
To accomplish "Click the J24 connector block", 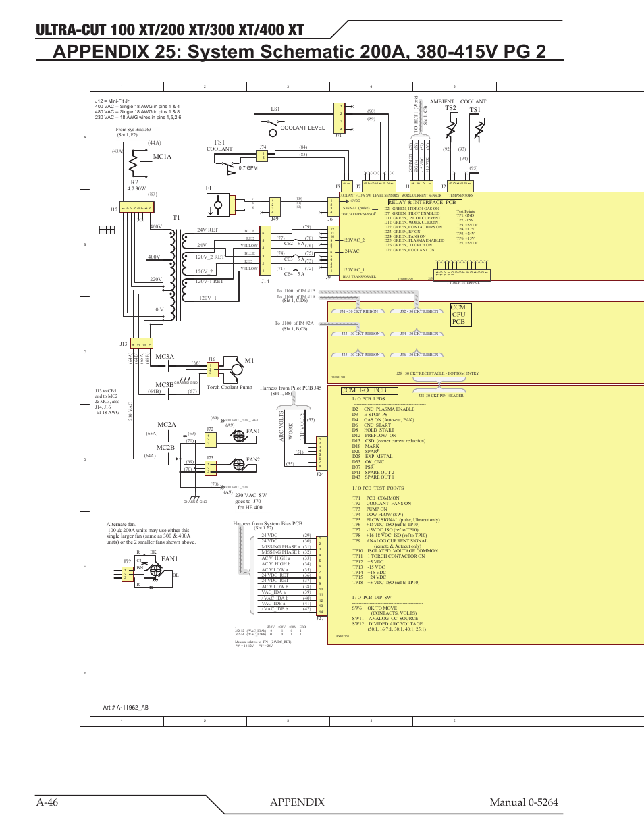I will (x=322, y=452).
